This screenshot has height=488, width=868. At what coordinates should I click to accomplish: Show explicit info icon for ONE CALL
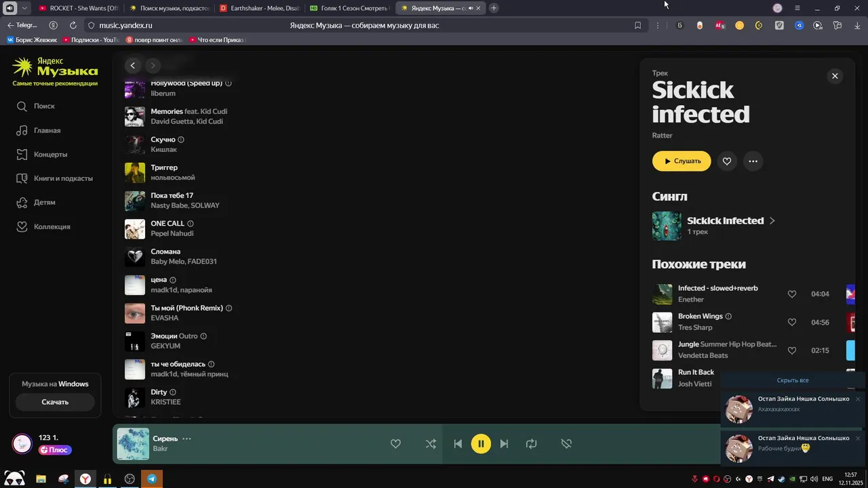tap(190, 224)
